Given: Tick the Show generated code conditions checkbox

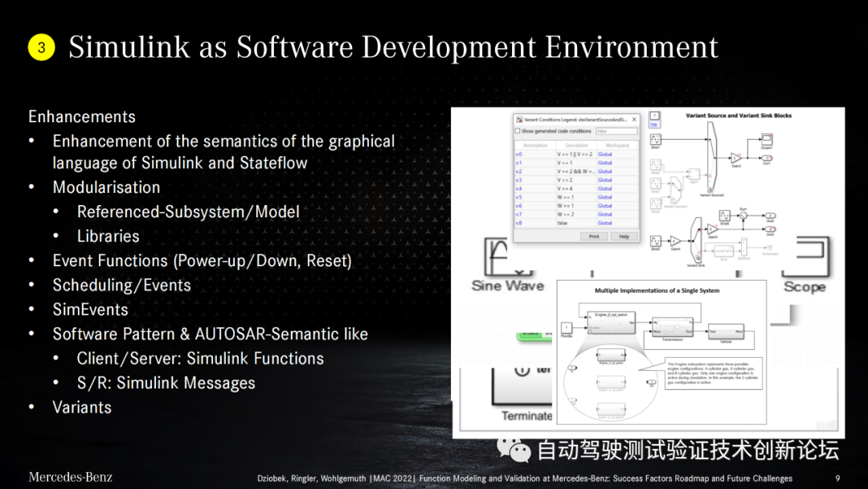Looking at the screenshot, I should pyautogui.click(x=518, y=131).
